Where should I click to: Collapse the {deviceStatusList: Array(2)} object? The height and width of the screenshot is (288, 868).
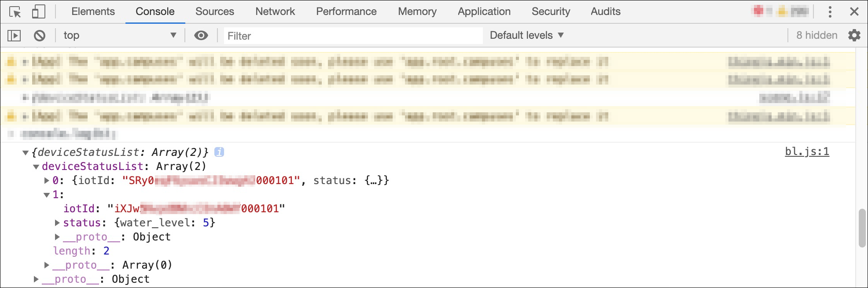pyautogui.click(x=26, y=153)
